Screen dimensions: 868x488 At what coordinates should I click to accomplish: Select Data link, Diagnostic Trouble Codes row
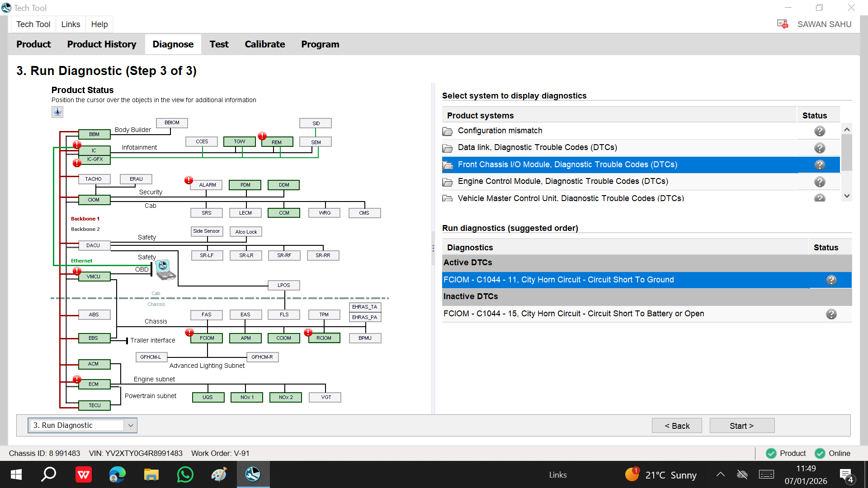pyautogui.click(x=641, y=148)
